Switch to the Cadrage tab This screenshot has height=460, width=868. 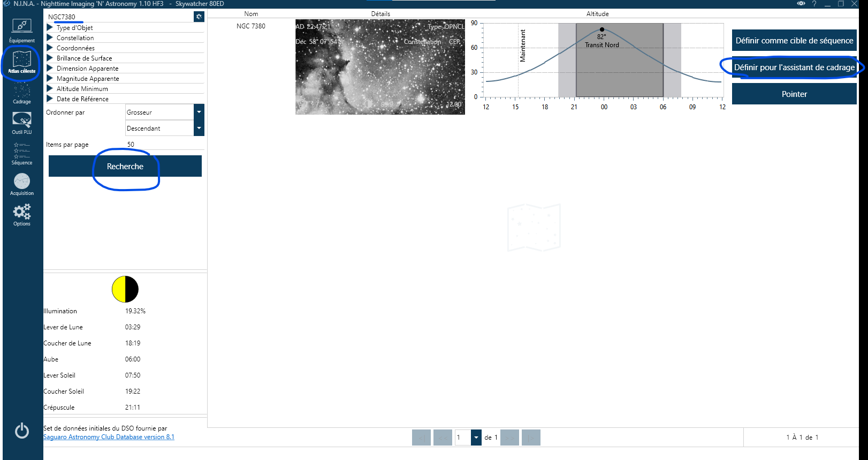pos(22,93)
